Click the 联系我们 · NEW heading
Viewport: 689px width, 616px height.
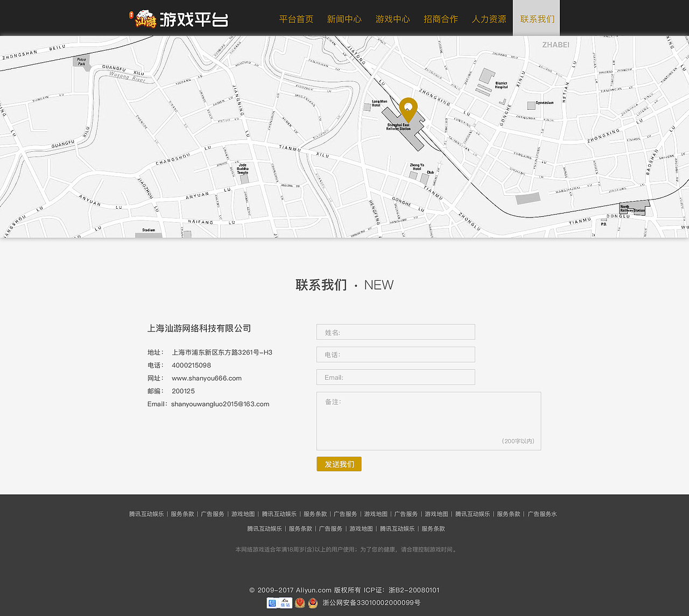[x=344, y=285]
